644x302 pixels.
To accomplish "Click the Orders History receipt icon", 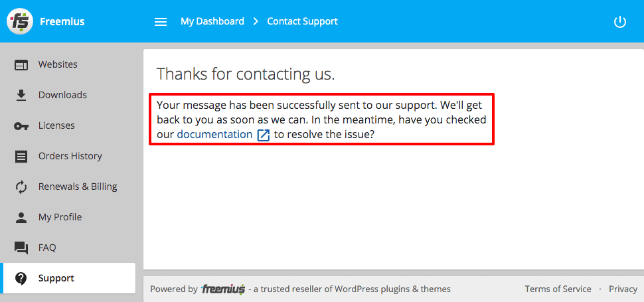I will [21, 157].
